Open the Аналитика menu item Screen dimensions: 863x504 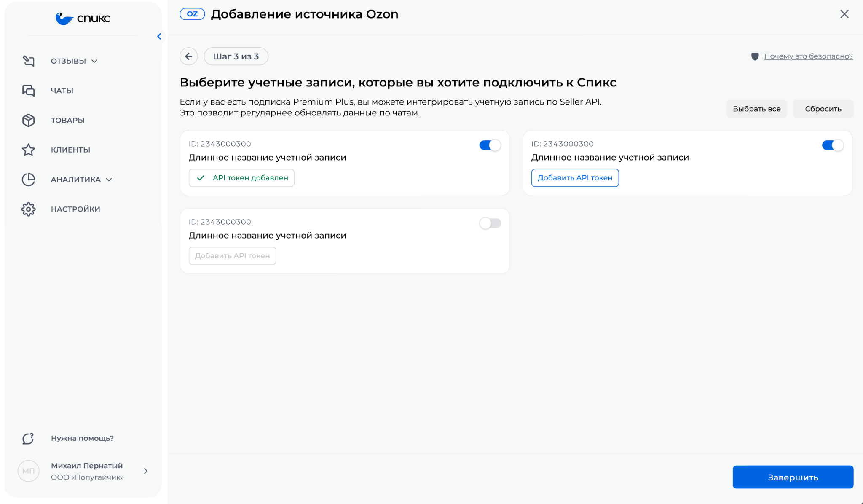pos(76,180)
